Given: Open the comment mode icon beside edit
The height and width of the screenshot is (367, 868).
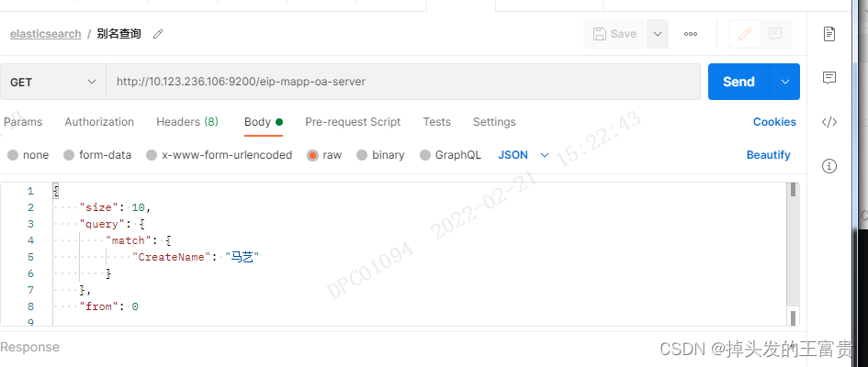Looking at the screenshot, I should 775,34.
